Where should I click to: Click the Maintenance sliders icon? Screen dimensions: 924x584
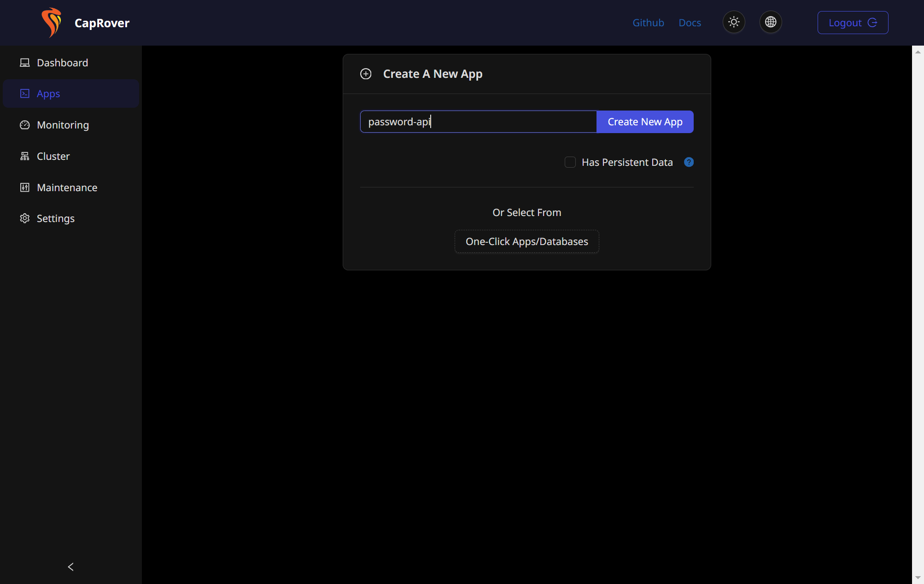(x=25, y=187)
